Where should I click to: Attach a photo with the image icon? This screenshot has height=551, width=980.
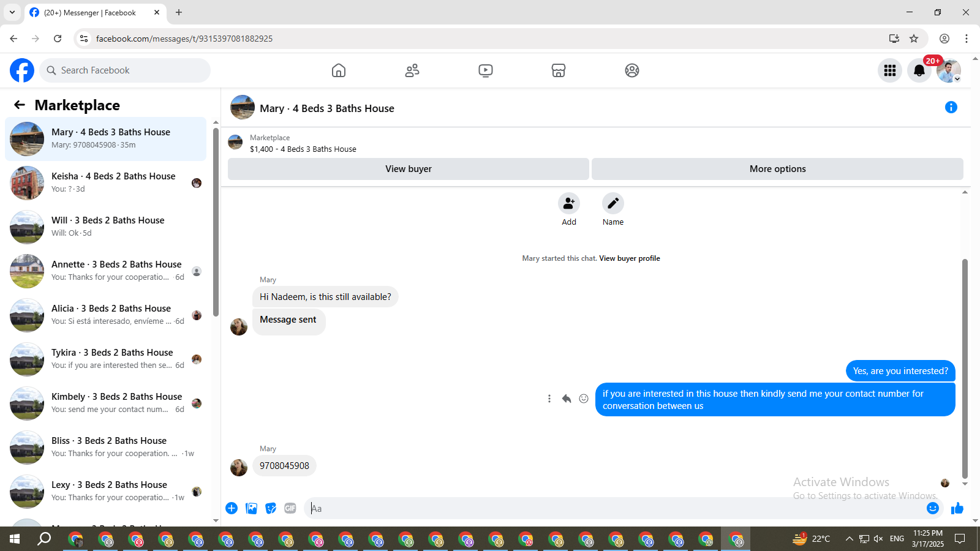(x=251, y=508)
